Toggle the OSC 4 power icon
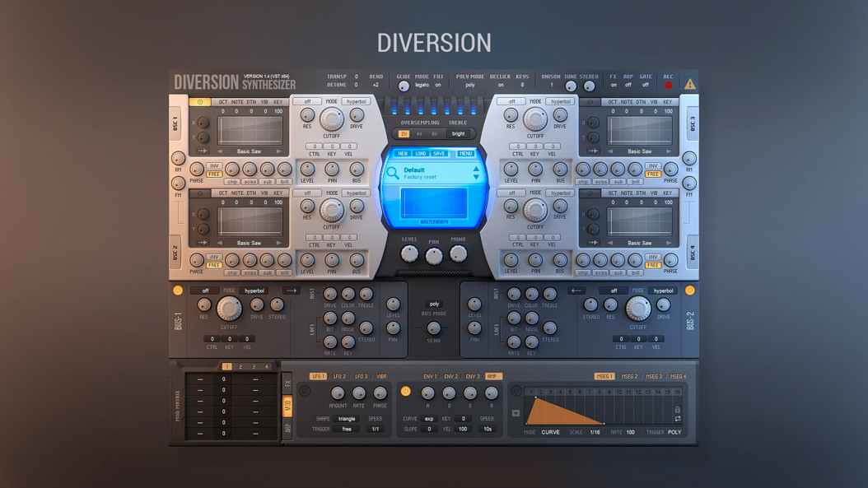This screenshot has width=868, height=488. click(x=590, y=193)
